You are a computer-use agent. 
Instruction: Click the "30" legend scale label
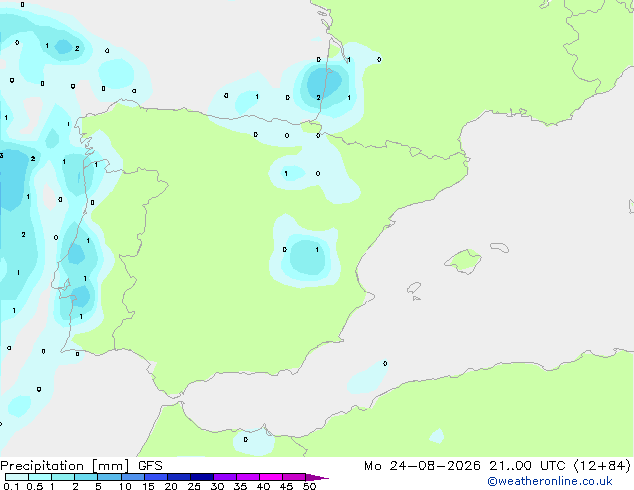click(217, 486)
